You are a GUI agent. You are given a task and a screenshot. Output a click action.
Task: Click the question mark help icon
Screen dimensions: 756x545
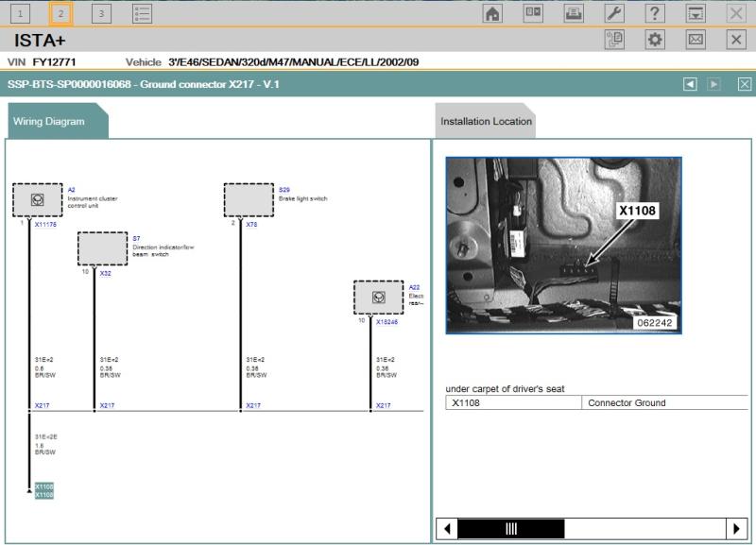tap(654, 13)
